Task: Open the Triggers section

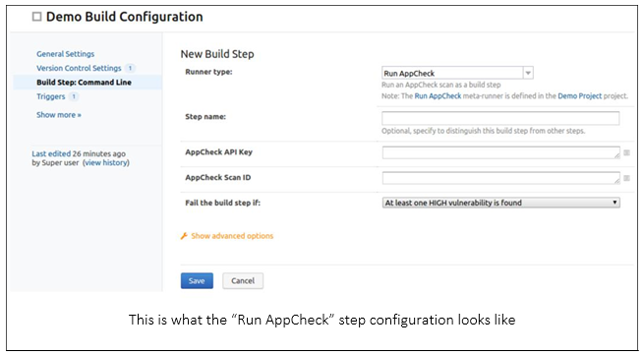Action: click(50, 96)
